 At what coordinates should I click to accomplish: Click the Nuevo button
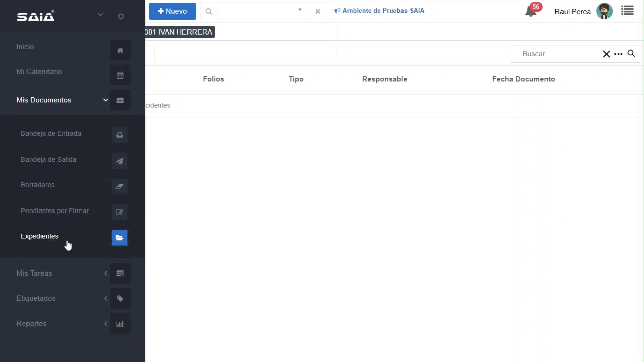coord(172,11)
